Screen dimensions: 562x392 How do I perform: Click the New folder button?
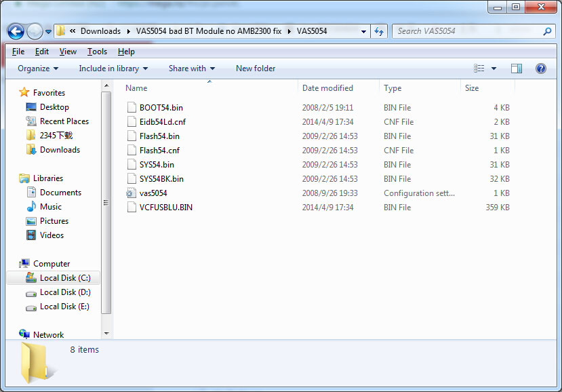click(x=256, y=68)
